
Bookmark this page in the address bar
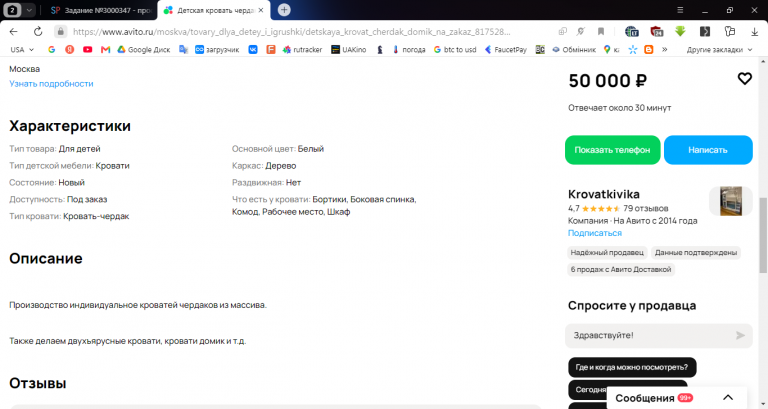tap(600, 31)
